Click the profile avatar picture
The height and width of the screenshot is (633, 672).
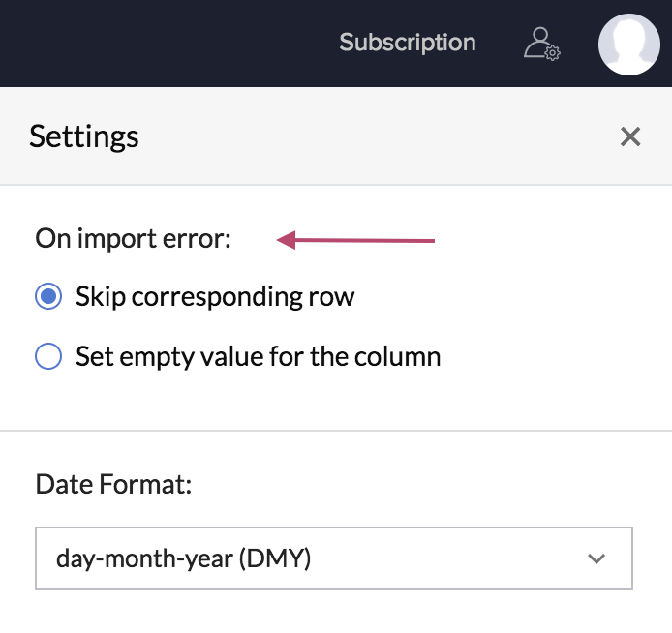(629, 45)
